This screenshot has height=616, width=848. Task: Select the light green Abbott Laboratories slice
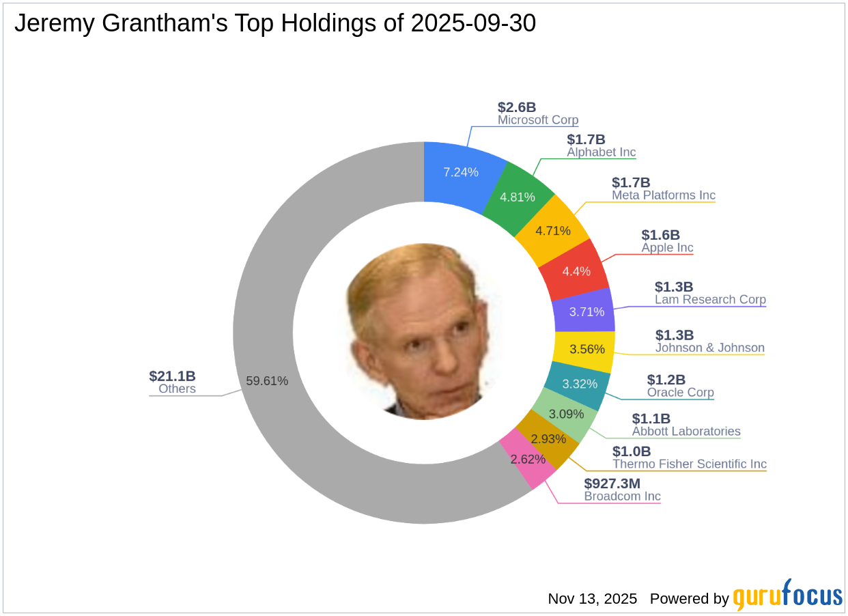(567, 414)
